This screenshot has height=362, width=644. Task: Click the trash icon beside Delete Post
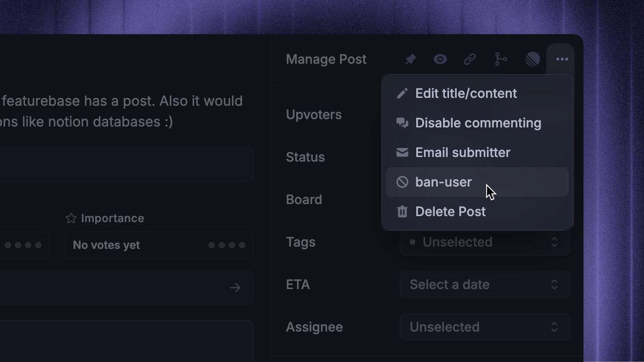tap(402, 211)
